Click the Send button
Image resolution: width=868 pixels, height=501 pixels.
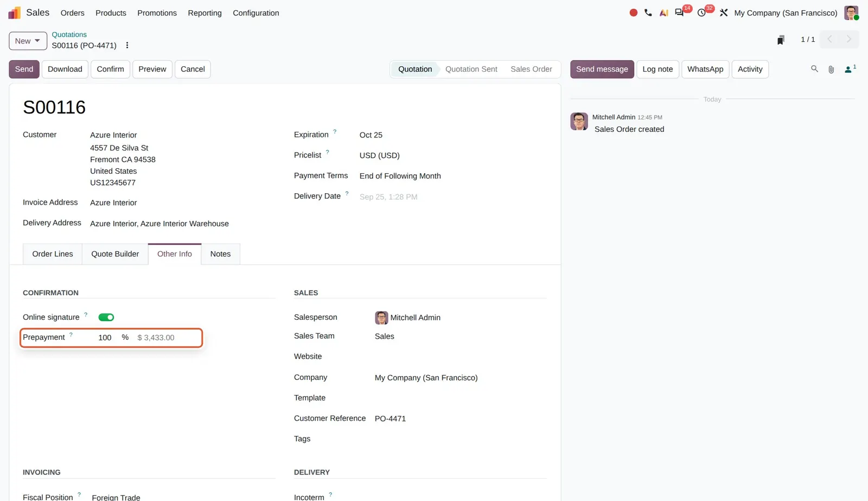24,69
